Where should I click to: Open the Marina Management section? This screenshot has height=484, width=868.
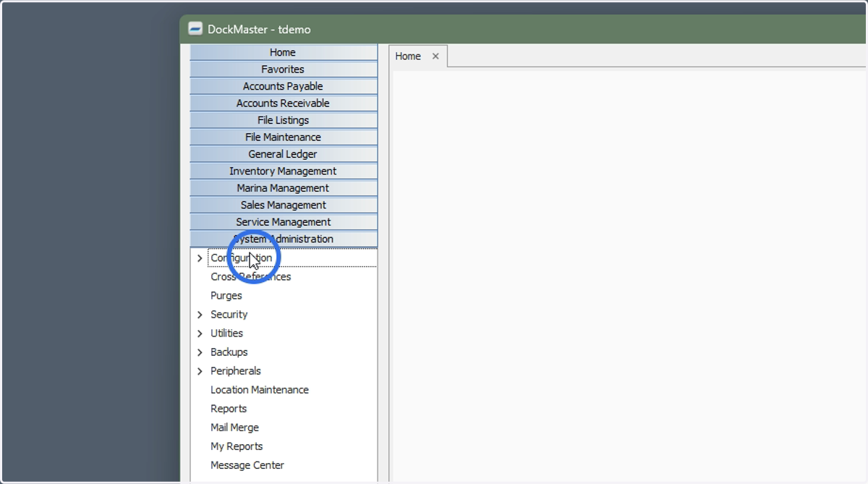pos(284,188)
